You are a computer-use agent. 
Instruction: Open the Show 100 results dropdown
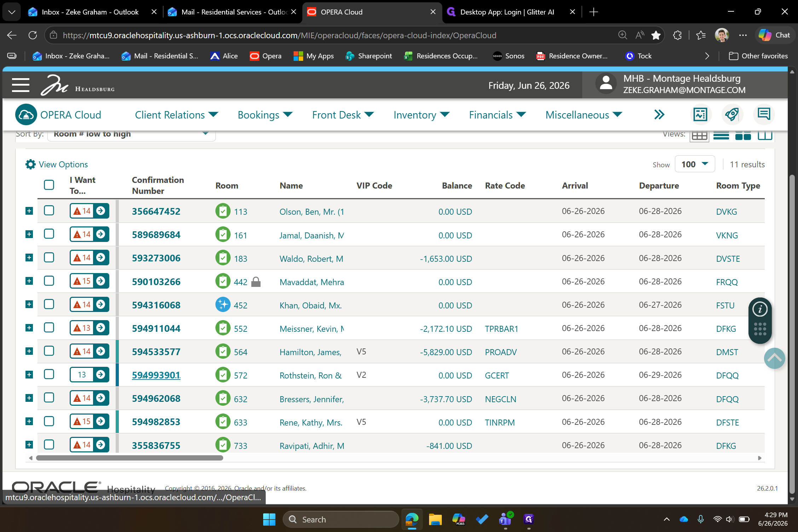[x=695, y=164]
